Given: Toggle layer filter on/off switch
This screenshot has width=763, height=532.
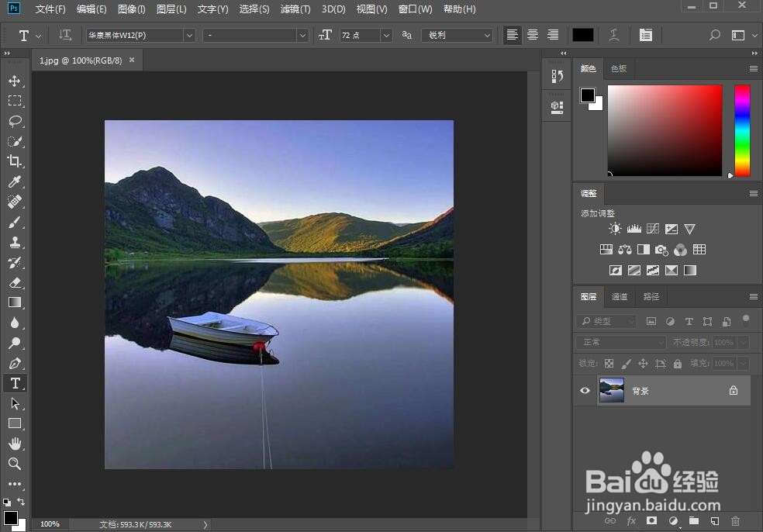Looking at the screenshot, I should tap(745, 319).
